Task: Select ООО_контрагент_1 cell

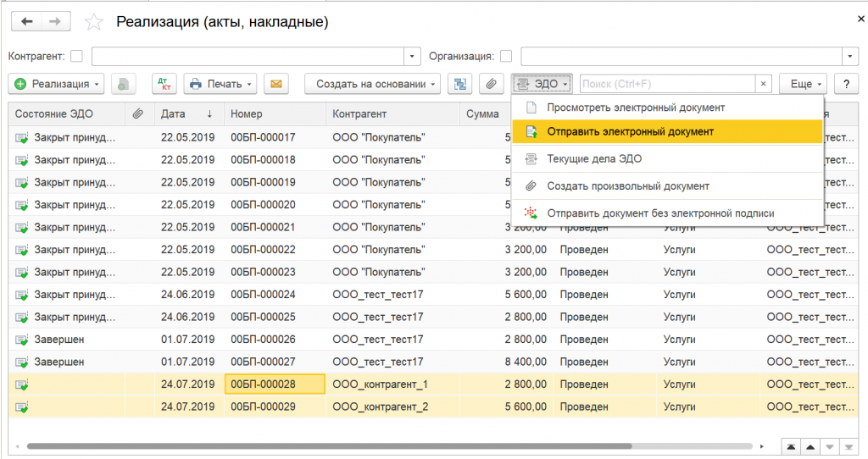Action: coord(392,384)
